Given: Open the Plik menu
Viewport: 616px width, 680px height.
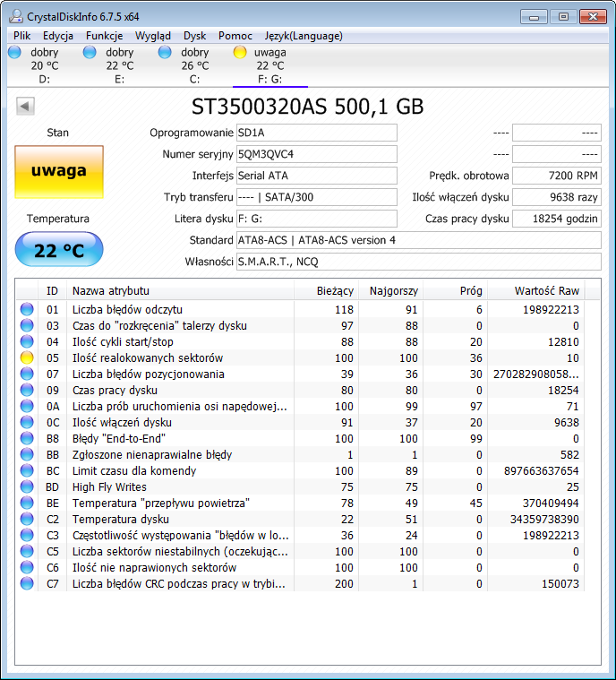Looking at the screenshot, I should coord(22,36).
